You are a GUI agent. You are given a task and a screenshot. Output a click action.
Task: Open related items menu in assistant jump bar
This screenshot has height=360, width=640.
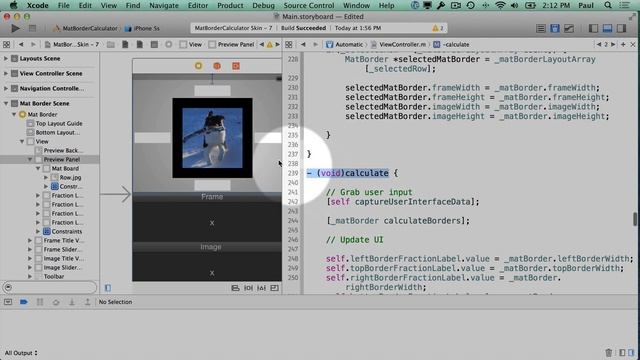(289, 44)
